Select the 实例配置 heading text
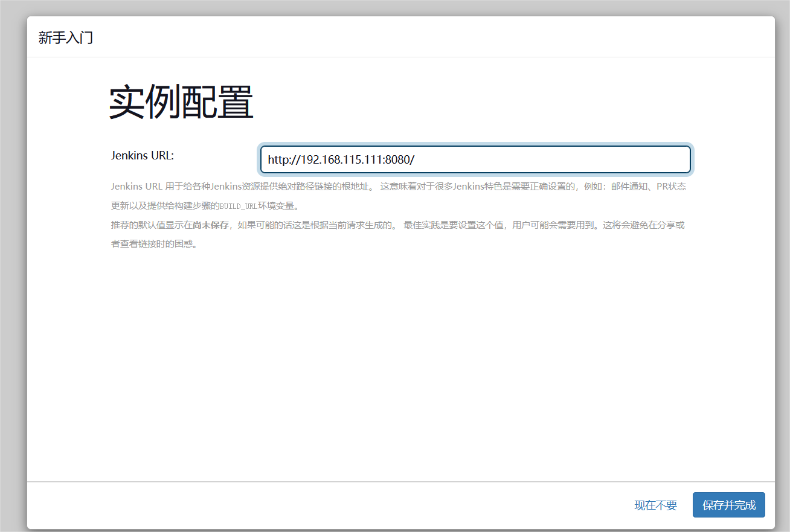 [x=181, y=102]
